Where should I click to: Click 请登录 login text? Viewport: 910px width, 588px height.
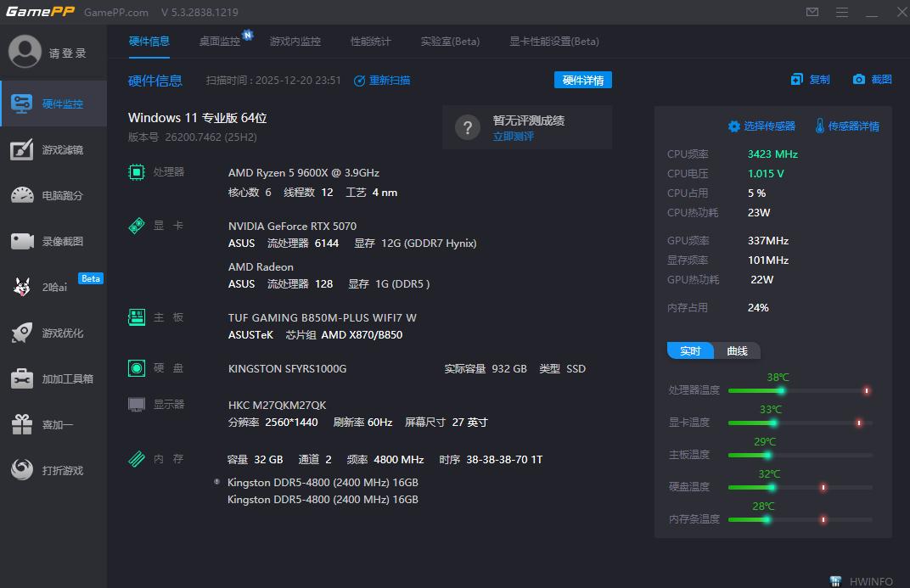(68, 53)
